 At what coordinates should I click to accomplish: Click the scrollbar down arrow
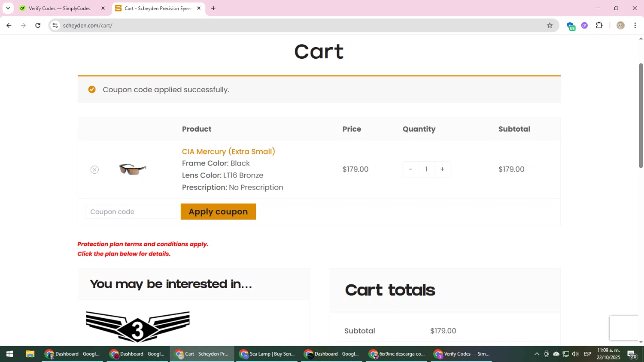pyautogui.click(x=641, y=342)
